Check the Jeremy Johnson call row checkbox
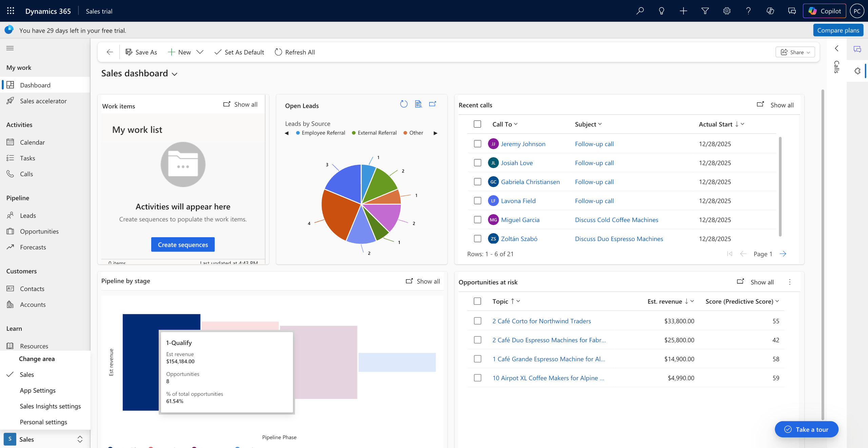The width and height of the screenshot is (868, 448). [x=477, y=144]
